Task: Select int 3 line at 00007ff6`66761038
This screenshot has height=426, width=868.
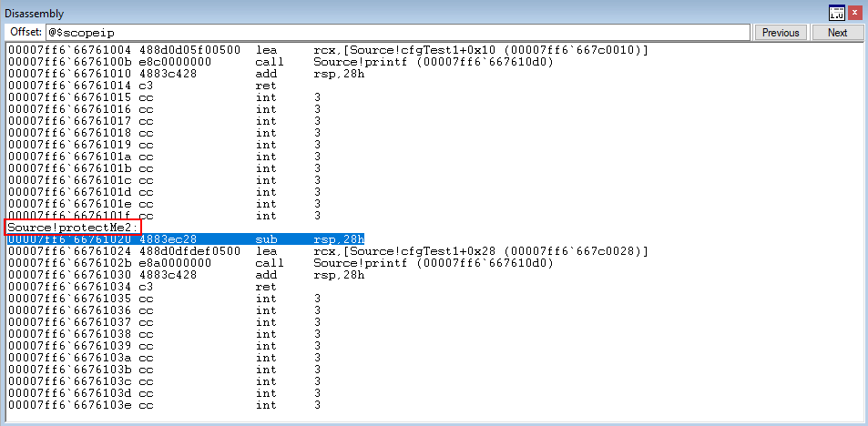Action: pos(165,333)
